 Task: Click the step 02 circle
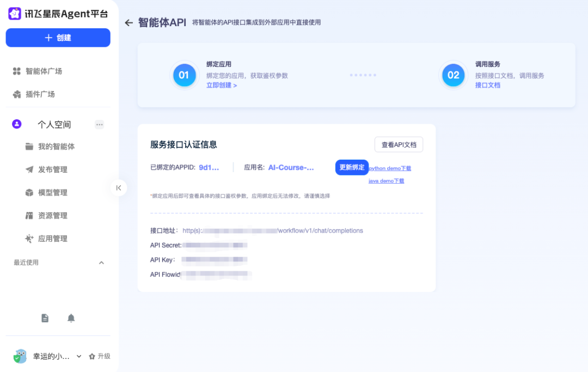pos(454,75)
